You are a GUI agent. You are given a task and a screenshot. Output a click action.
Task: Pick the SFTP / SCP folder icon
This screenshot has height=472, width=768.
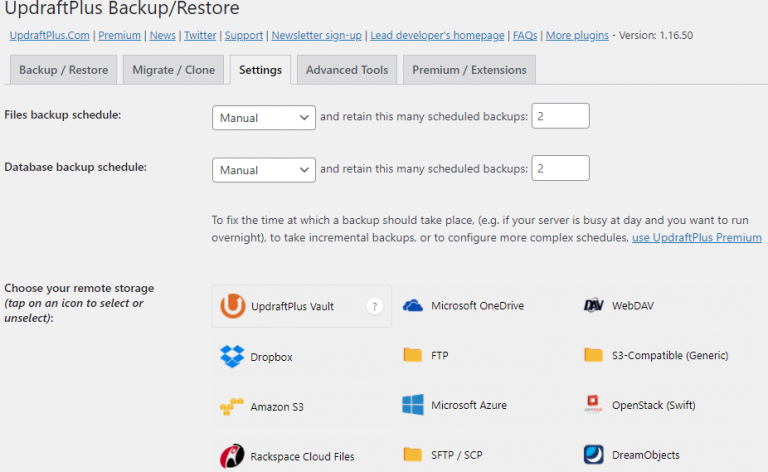[x=412, y=454]
